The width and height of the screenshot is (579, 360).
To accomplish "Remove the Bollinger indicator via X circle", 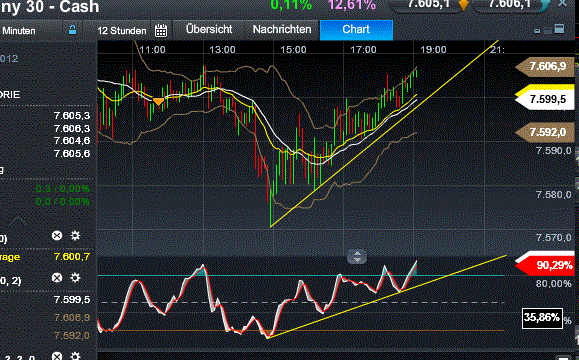I will tap(57, 278).
